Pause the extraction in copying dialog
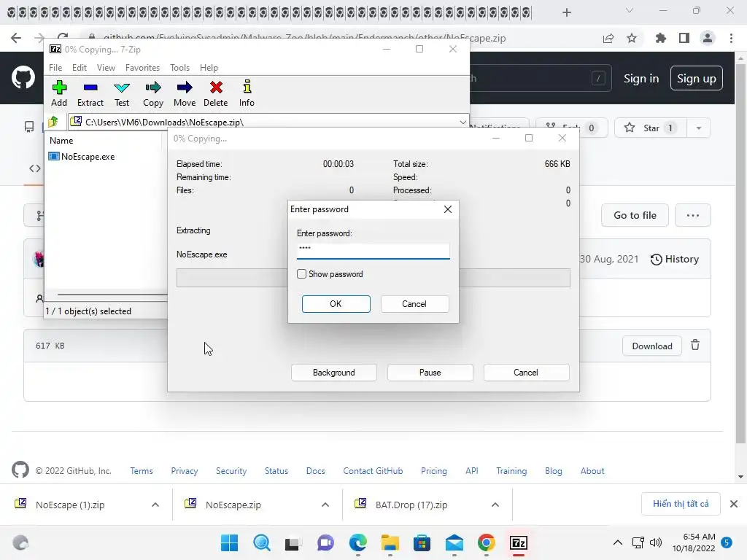 (430, 373)
